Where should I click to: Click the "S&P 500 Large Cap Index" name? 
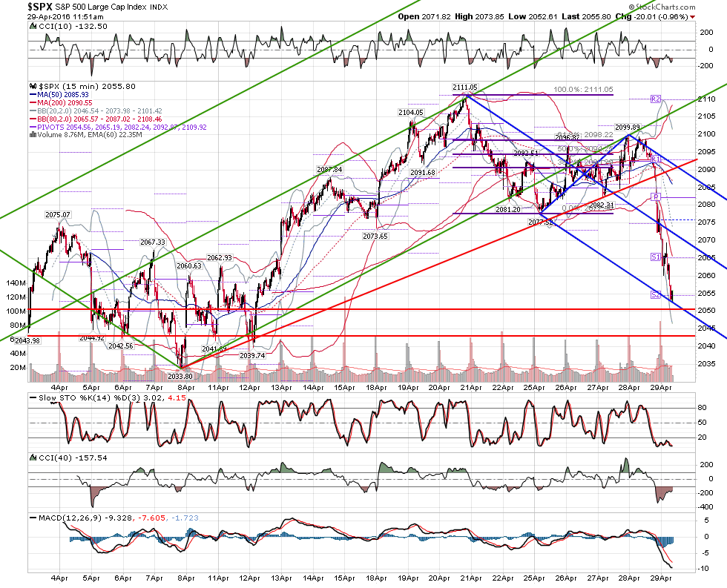pyautogui.click(x=101, y=7)
